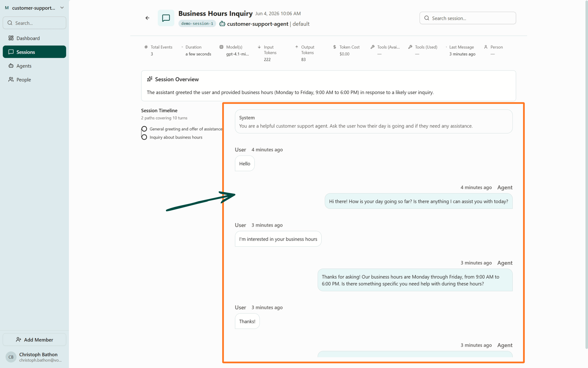Click agent message Hi there! How is your day

tap(419, 201)
